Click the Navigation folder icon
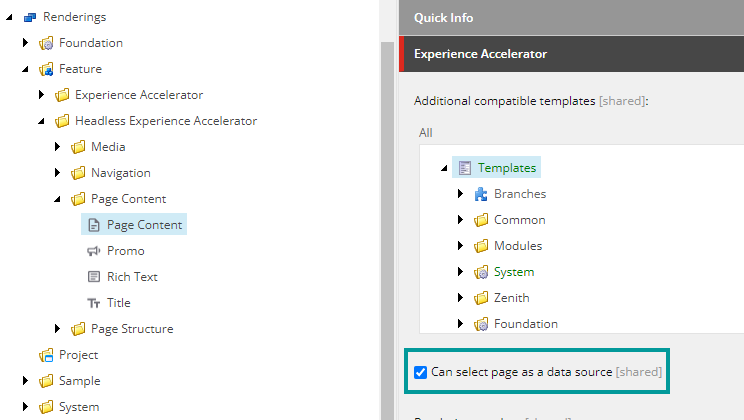 78,173
